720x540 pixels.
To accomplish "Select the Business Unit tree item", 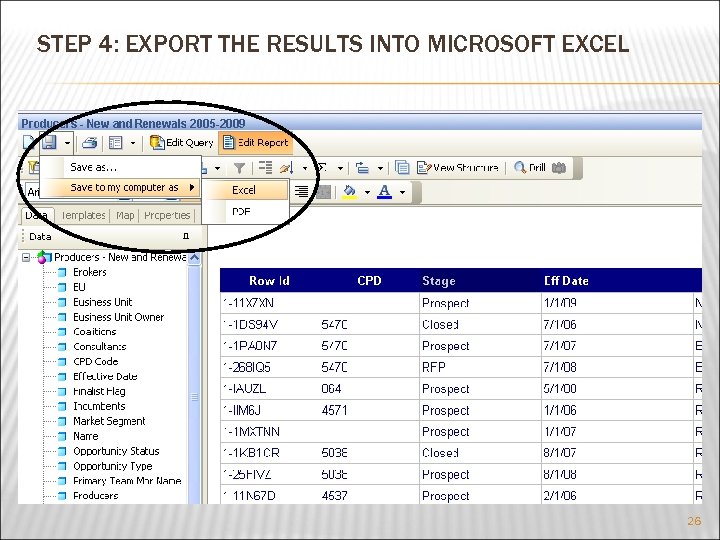I will [x=102, y=302].
